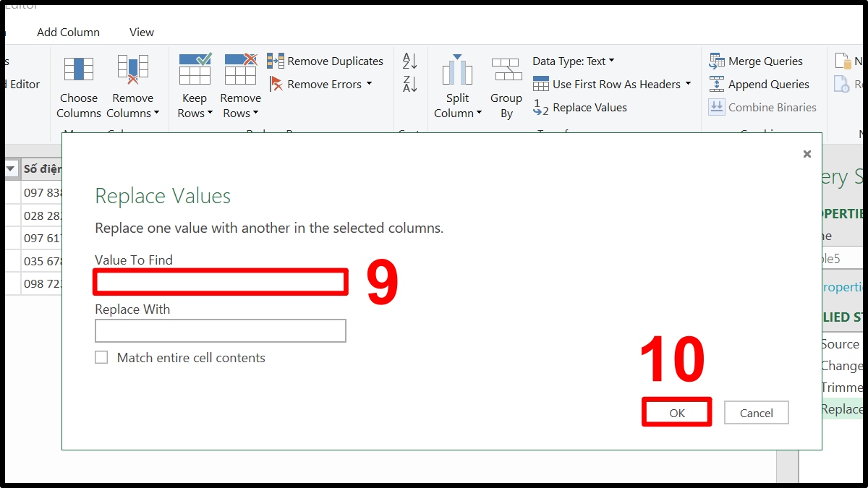This screenshot has width=868, height=488.
Task: Enable Match entire cell contents
Action: tap(101, 356)
